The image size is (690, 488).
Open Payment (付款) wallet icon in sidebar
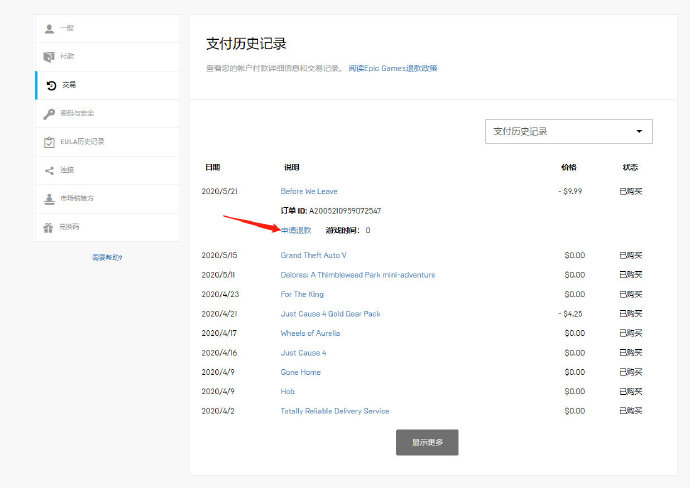[x=50, y=56]
